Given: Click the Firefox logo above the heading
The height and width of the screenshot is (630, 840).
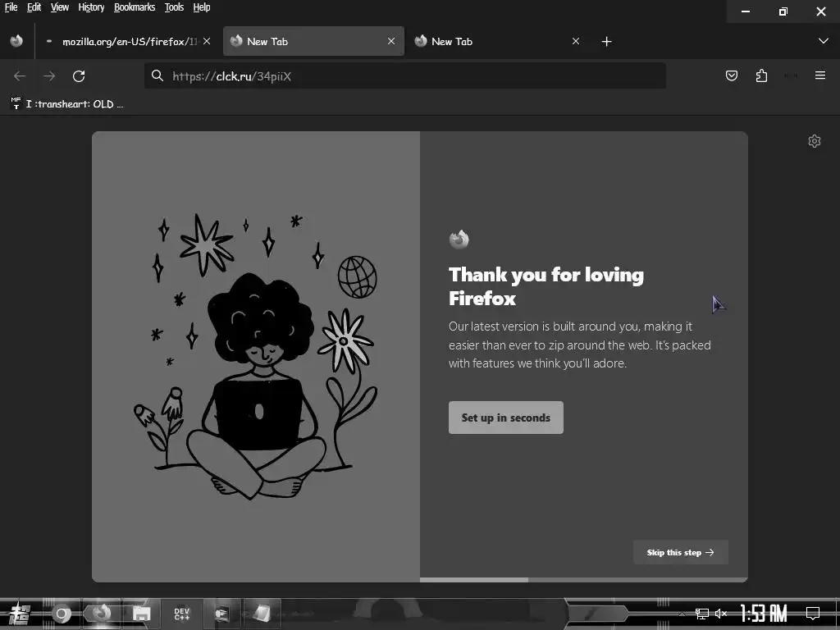Looking at the screenshot, I should pyautogui.click(x=459, y=240).
